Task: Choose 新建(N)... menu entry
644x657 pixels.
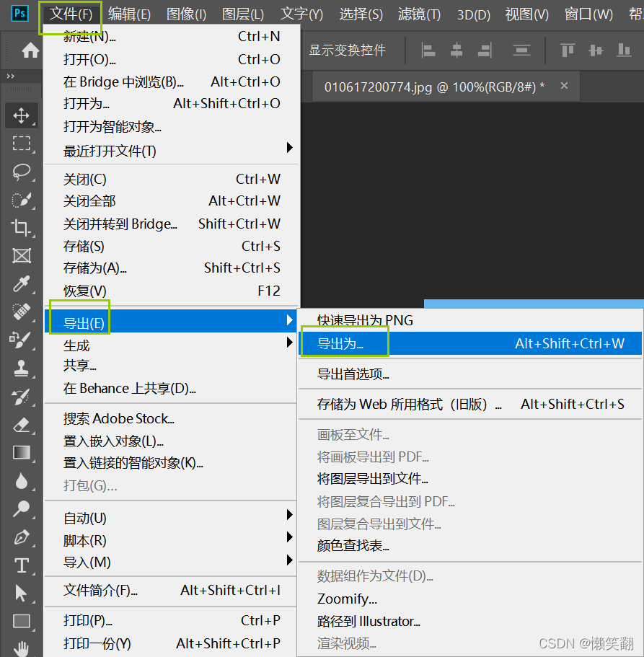Action: click(x=172, y=37)
